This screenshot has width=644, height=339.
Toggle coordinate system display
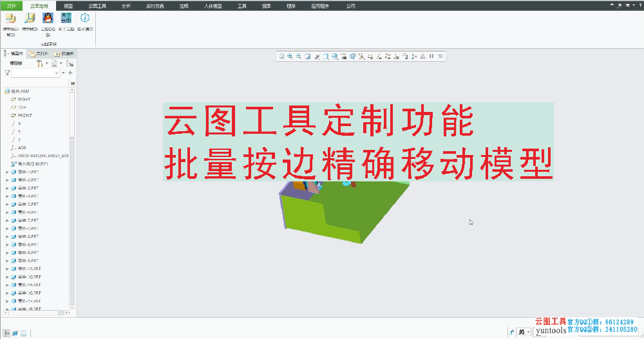pyautogui.click(x=396, y=56)
